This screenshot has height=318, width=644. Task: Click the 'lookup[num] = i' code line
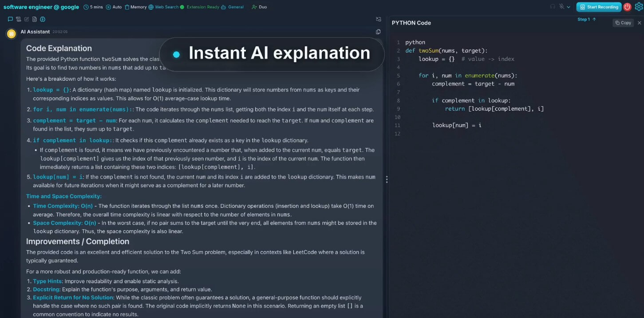457,125
